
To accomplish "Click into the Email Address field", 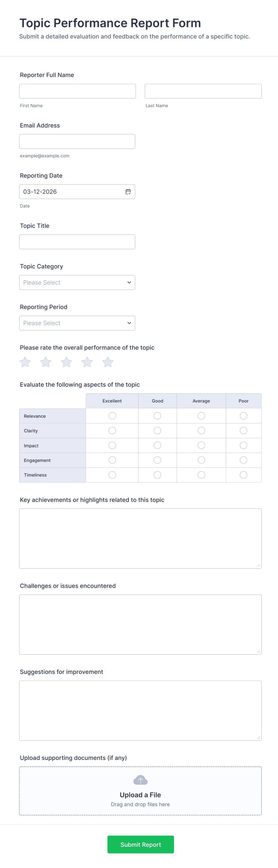I will point(77,142).
